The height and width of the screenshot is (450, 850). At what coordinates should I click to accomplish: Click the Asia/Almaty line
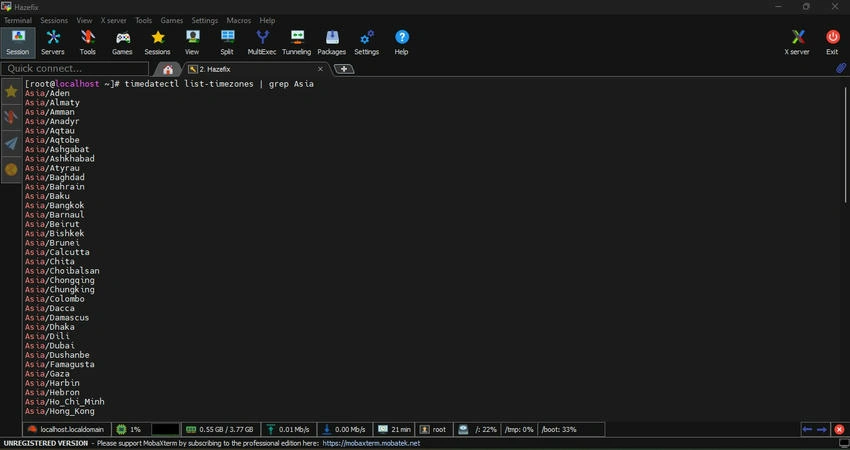click(52, 102)
